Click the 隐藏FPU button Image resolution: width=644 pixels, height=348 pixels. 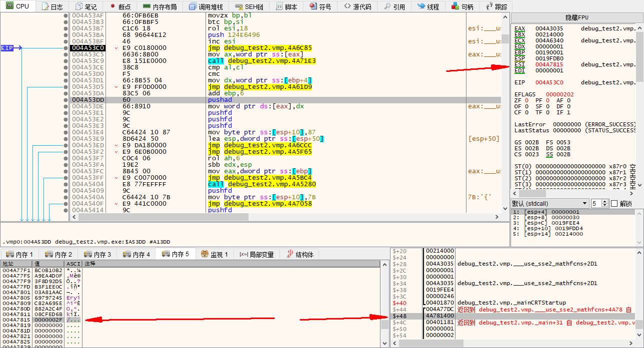pos(576,17)
